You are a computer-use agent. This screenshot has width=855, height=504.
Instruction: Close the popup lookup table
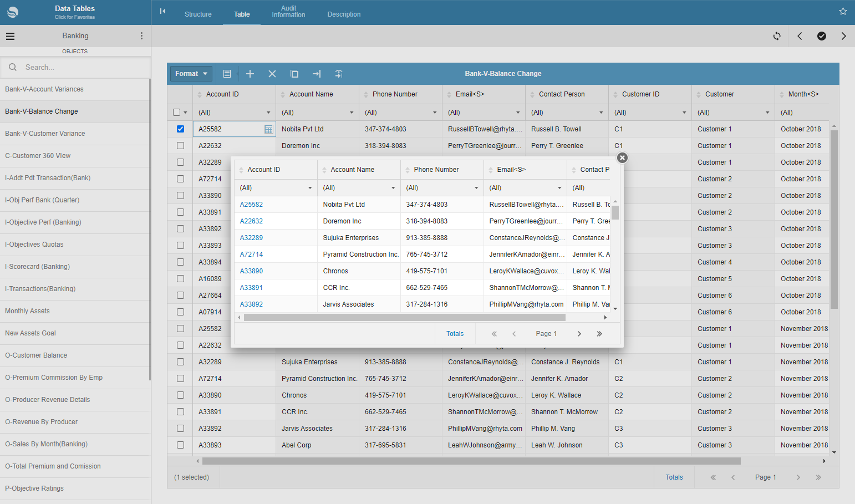tap(622, 158)
